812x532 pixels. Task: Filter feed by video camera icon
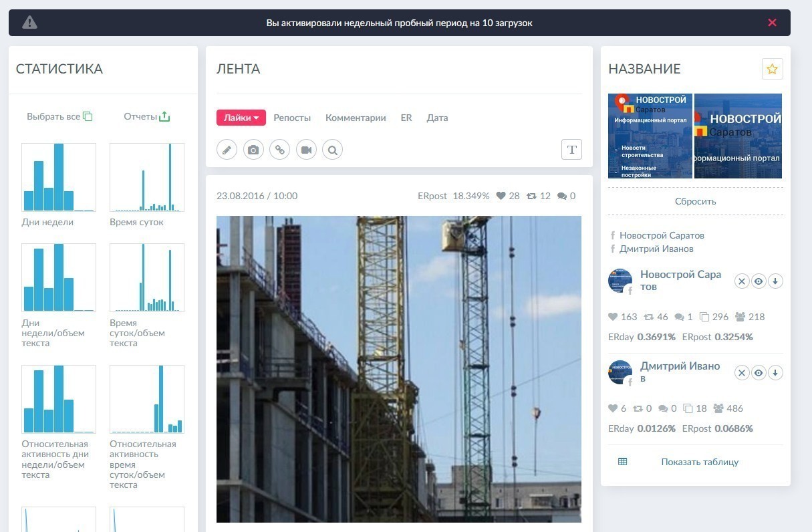[306, 150]
